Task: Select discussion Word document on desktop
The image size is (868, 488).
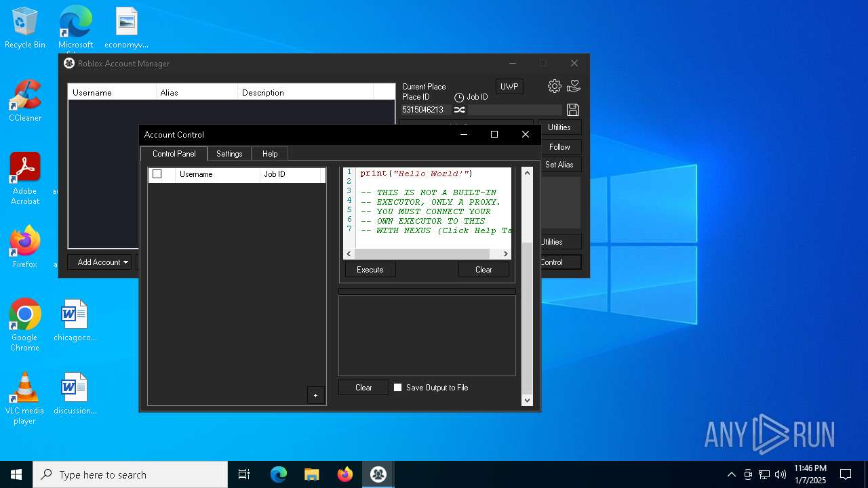Action: 75,394
